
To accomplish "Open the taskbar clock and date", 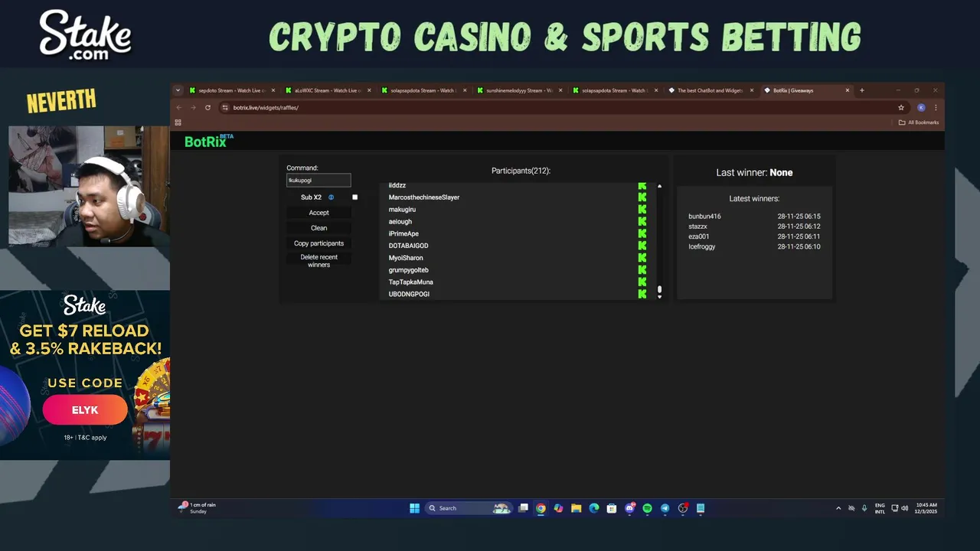I will point(926,508).
